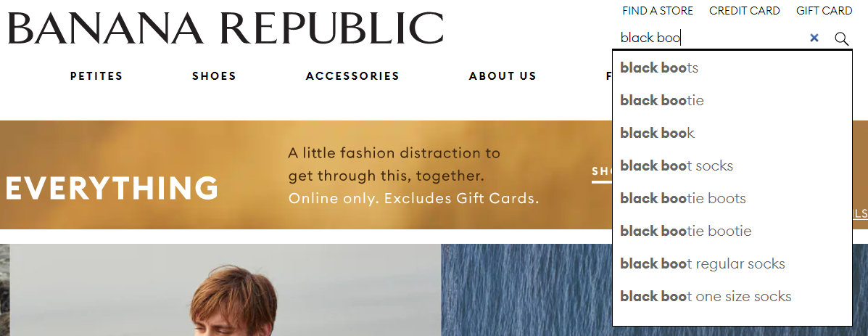This screenshot has height=336, width=868.
Task: Choose "black boot one size socks" suggestion
Action: (732, 297)
